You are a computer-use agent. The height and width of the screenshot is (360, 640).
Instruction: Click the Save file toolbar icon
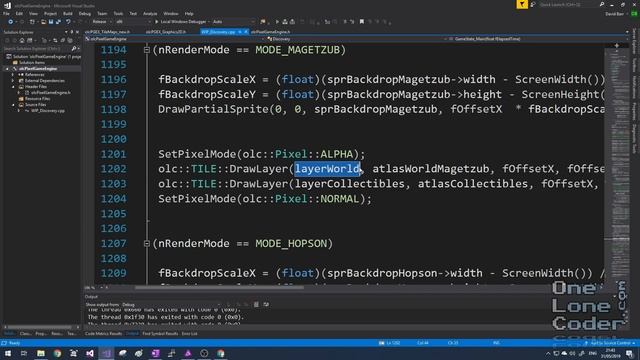tap(51, 22)
